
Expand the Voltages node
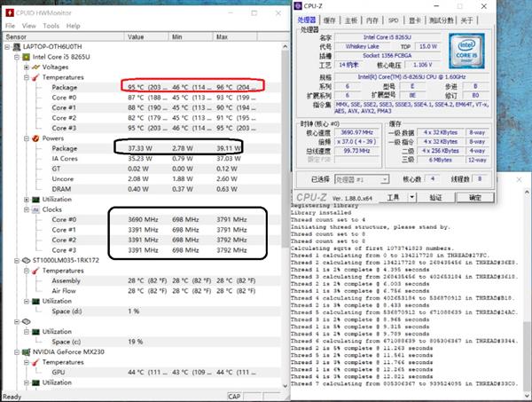[27, 67]
